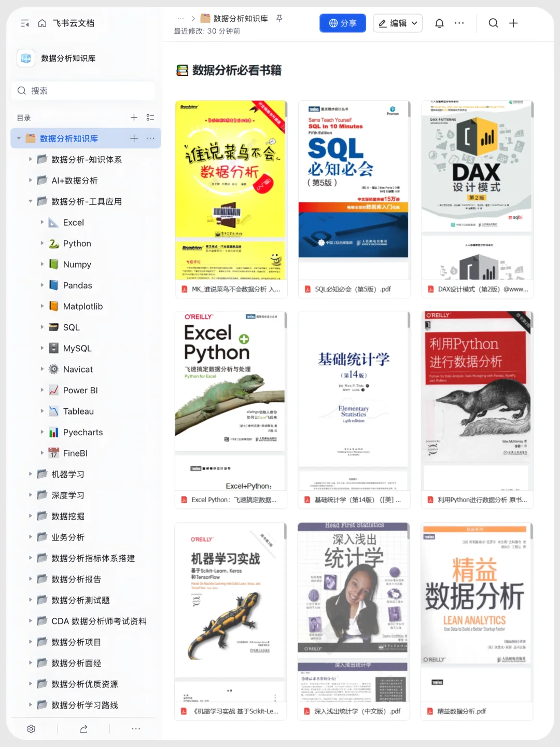Viewport: 560px width, 747px height.
Task: Open the 数据分析优质资源 page
Action: tap(85, 684)
